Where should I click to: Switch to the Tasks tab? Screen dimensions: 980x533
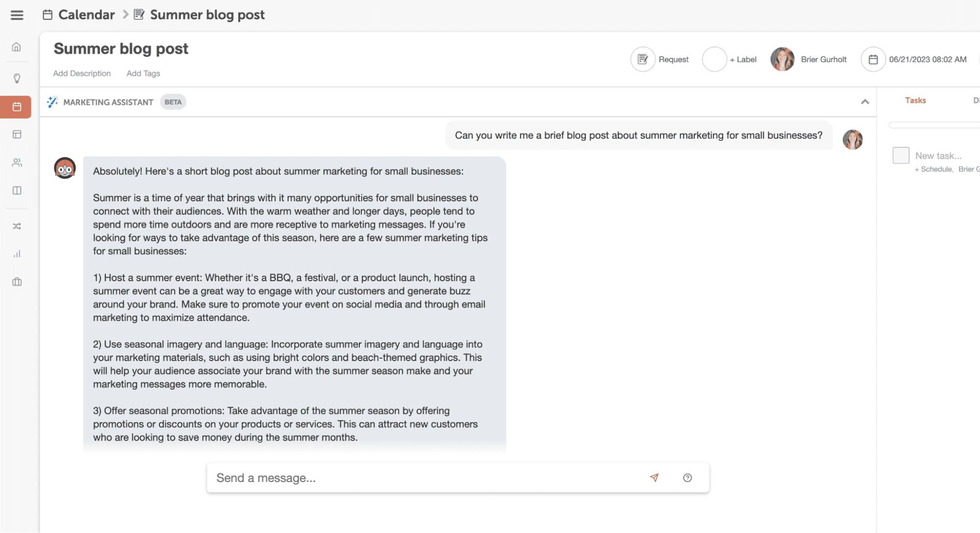(915, 100)
